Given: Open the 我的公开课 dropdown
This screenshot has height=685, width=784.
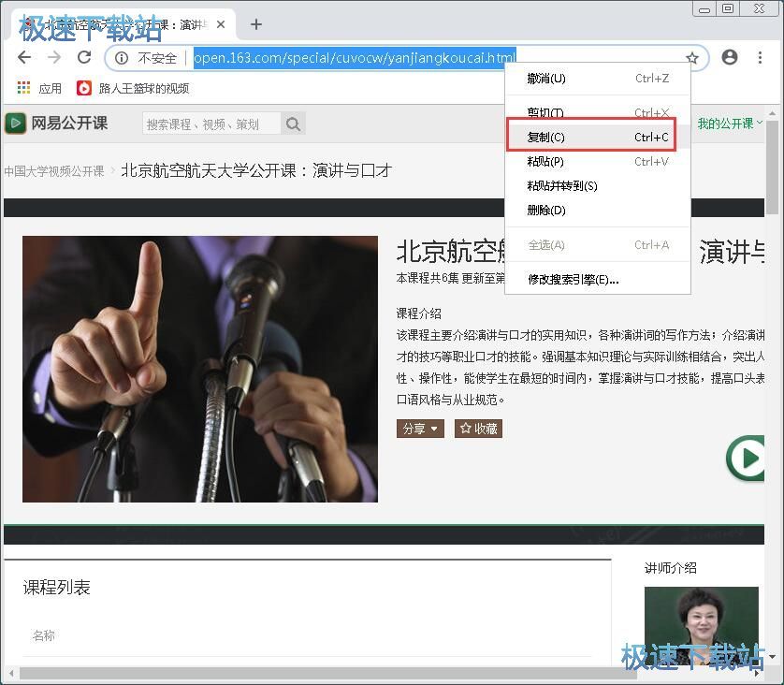Looking at the screenshot, I should (x=731, y=123).
